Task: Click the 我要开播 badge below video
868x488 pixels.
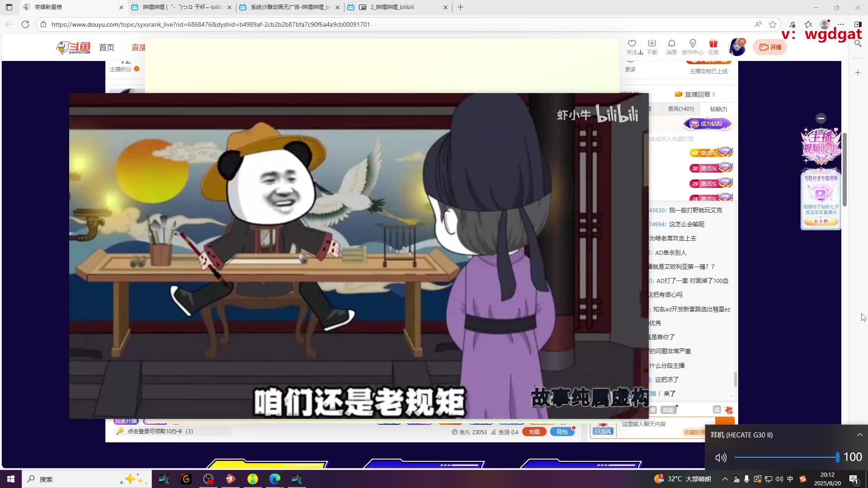Action: (126, 421)
